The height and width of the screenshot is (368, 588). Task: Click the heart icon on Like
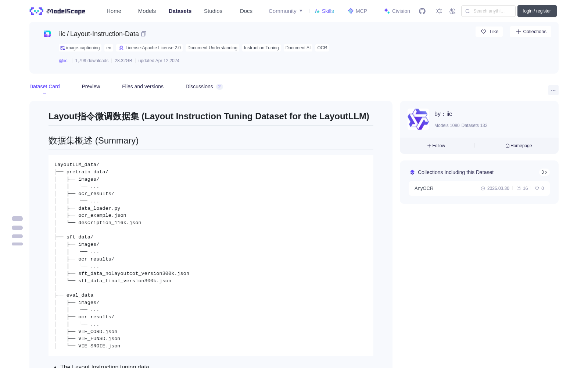coord(484,32)
